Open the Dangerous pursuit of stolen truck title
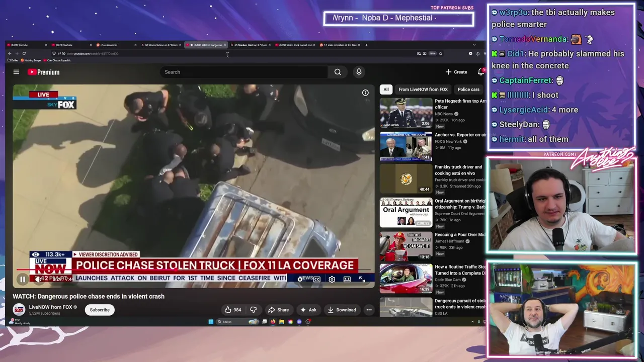Viewport: 644px width, 362px height. (x=460, y=304)
